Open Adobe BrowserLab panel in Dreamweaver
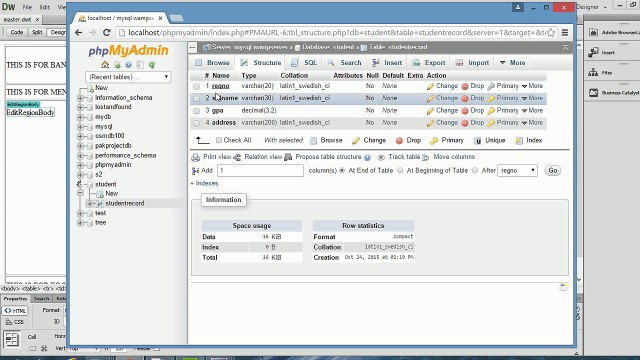 (613, 32)
